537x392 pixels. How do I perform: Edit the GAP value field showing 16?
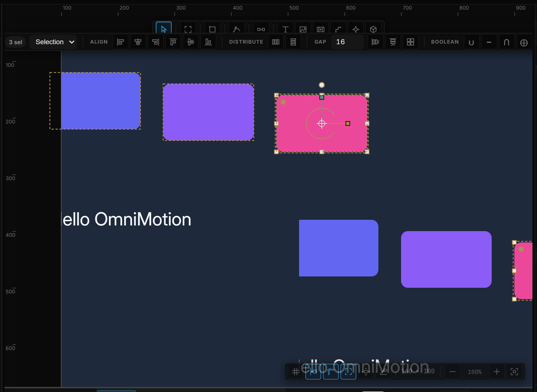(348, 42)
